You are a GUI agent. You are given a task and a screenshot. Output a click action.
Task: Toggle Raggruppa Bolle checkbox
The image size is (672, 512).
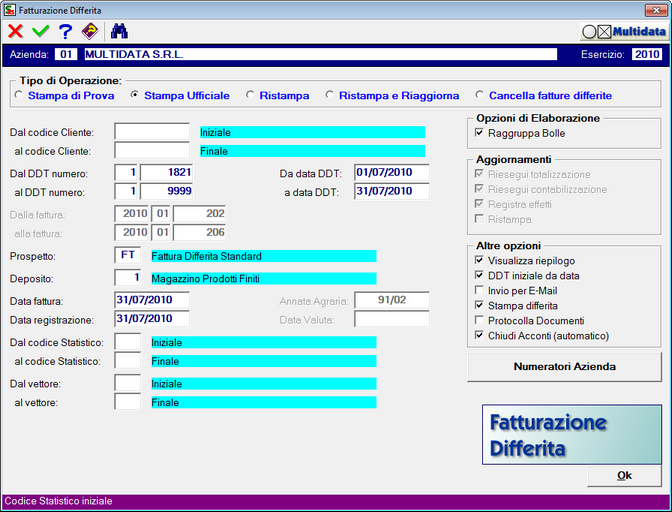[x=479, y=133]
